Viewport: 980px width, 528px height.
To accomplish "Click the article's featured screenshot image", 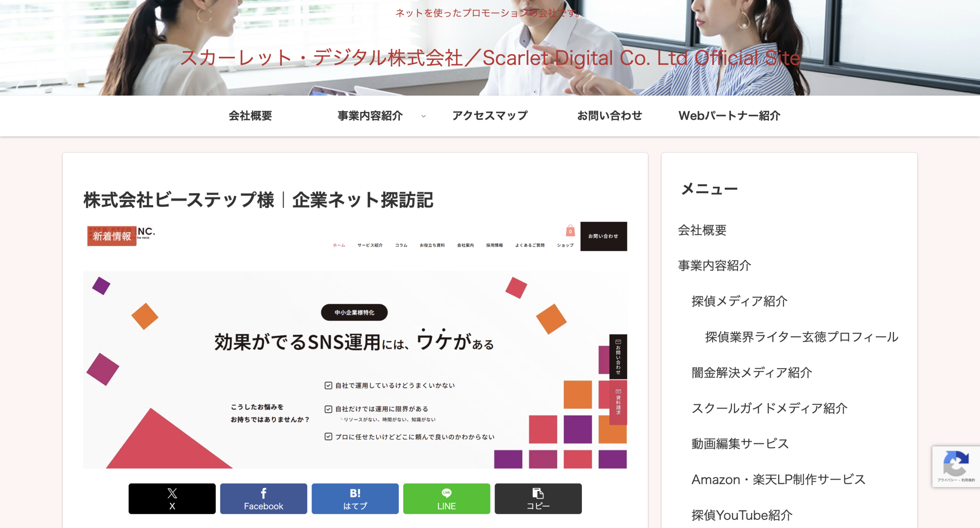I will click(355, 345).
